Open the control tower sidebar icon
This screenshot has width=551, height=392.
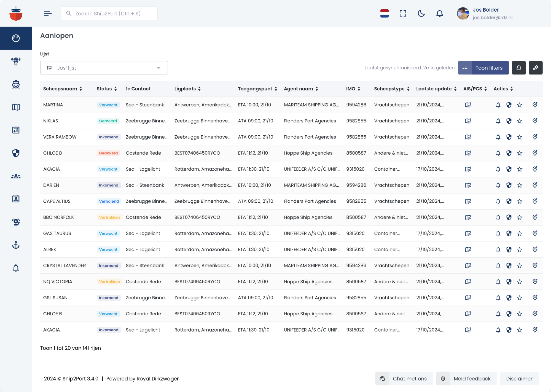[16, 61]
